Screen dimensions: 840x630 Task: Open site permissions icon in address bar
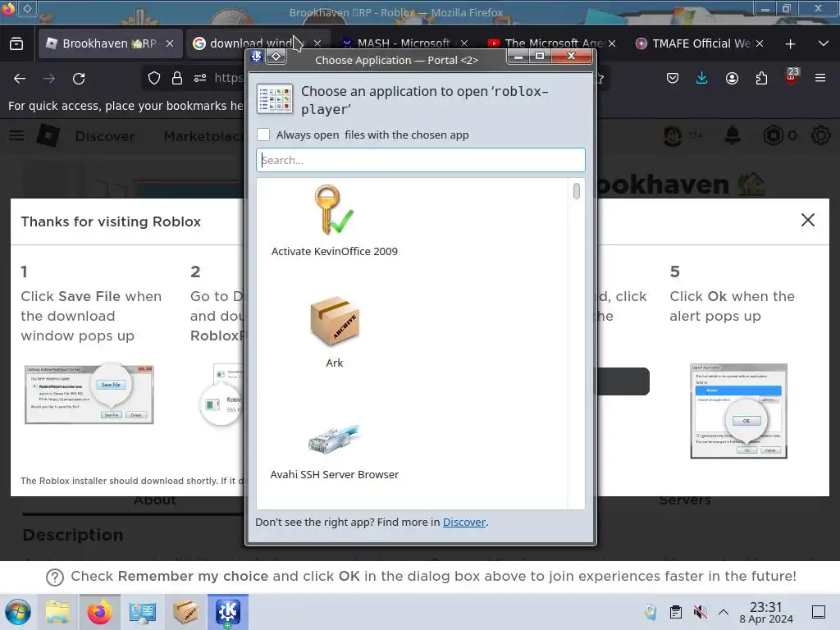(200, 78)
